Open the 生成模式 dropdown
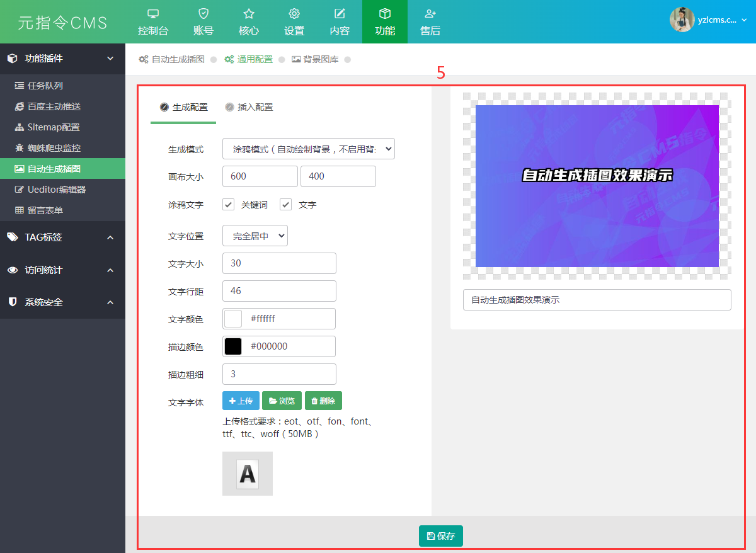This screenshot has height=553, width=756. tap(309, 149)
